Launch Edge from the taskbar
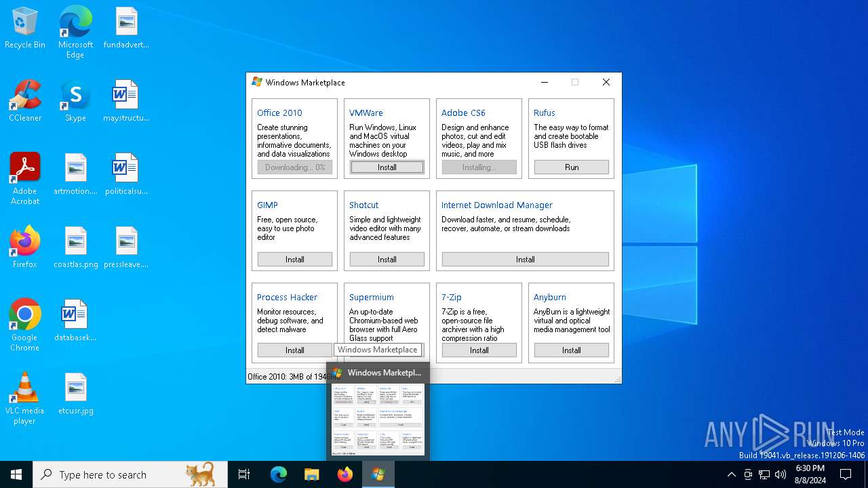The height and width of the screenshot is (488, 868). (279, 474)
